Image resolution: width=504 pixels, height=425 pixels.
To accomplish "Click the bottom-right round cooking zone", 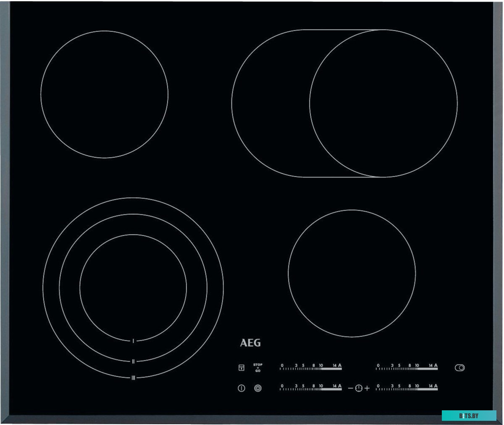I will tap(352, 273).
